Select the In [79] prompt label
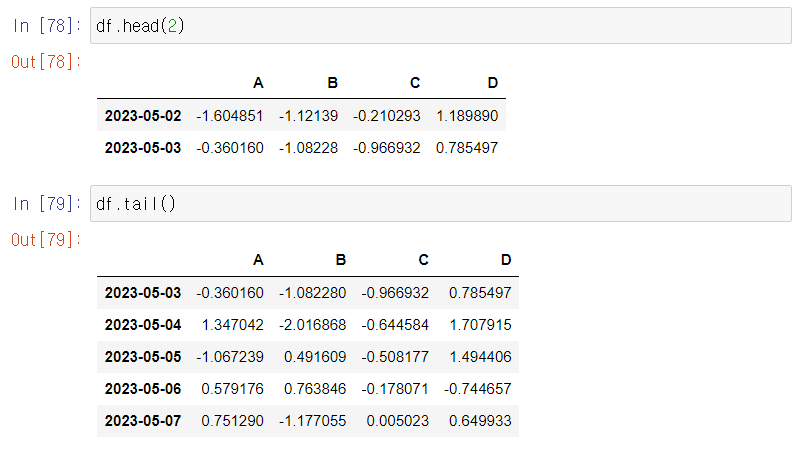Image resolution: width=799 pixels, height=454 pixels. (x=47, y=204)
